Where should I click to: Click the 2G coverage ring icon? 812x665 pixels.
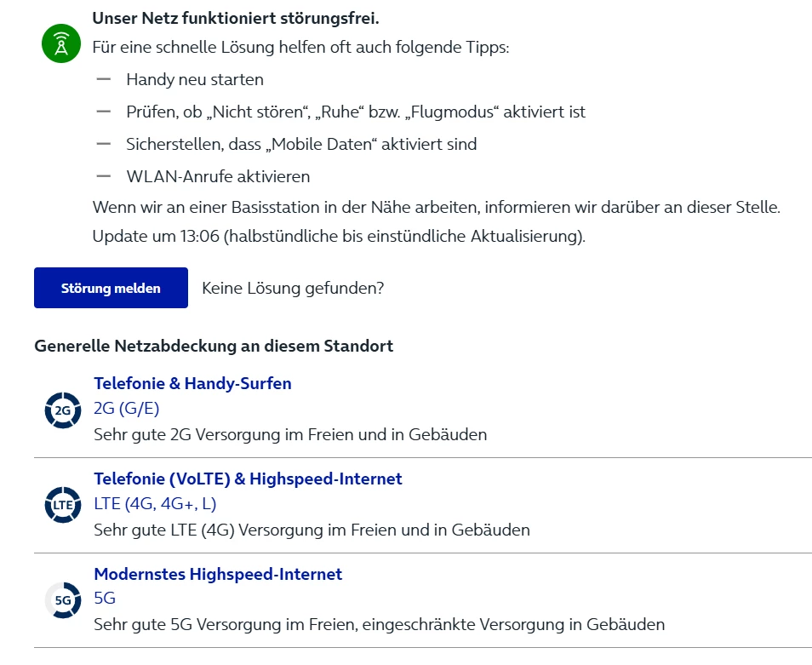click(x=62, y=410)
